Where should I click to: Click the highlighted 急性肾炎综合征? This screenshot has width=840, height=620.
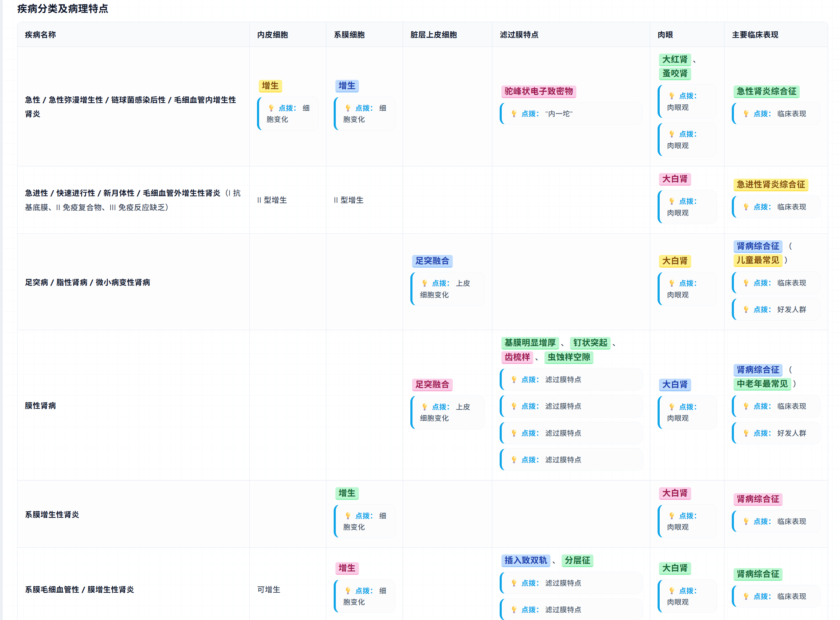[766, 91]
